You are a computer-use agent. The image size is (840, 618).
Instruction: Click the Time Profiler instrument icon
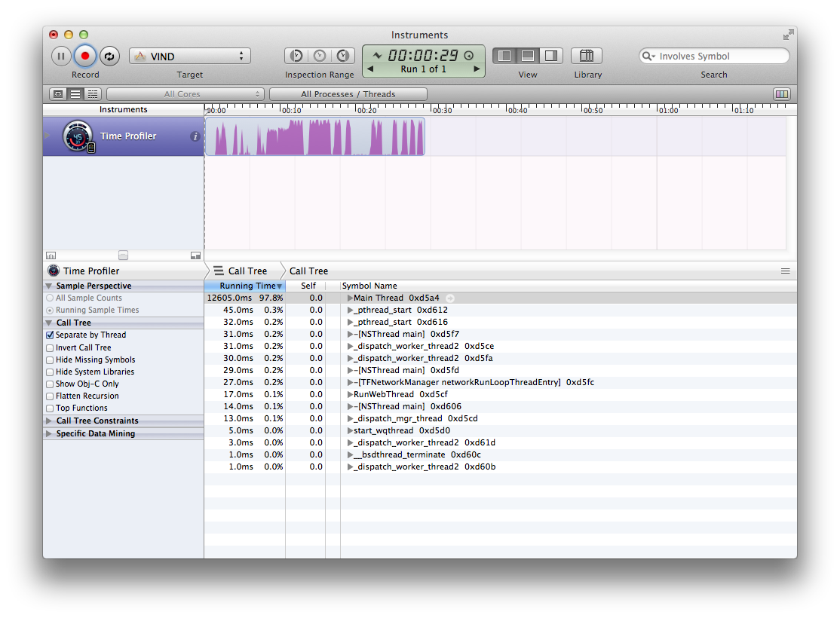(78, 136)
